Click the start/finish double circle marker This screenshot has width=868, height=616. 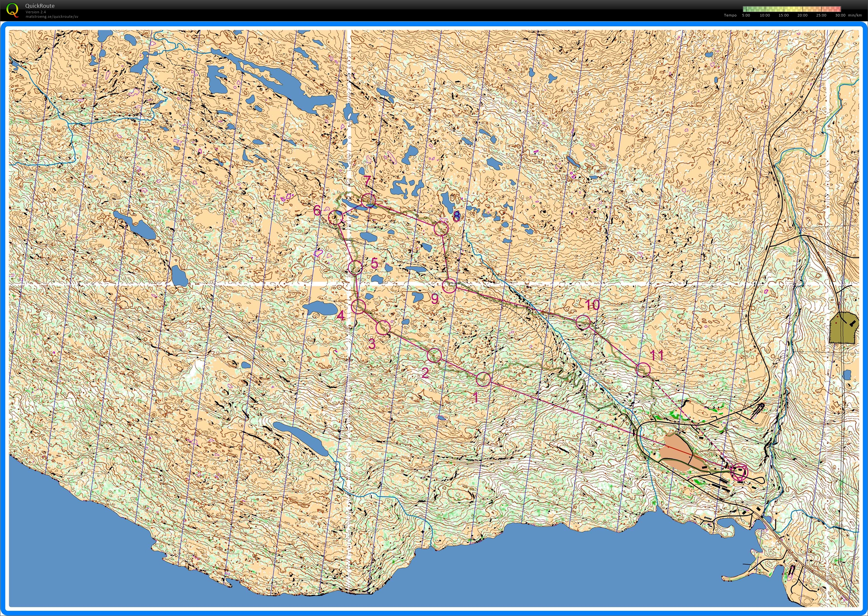click(739, 473)
